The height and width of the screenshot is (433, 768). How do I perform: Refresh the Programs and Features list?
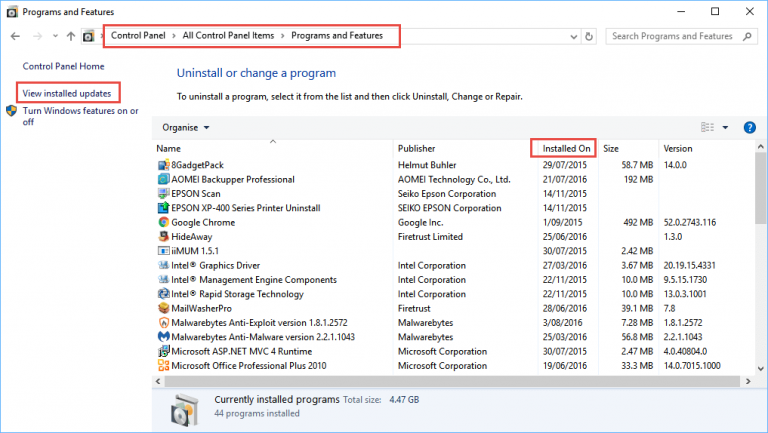(589, 36)
